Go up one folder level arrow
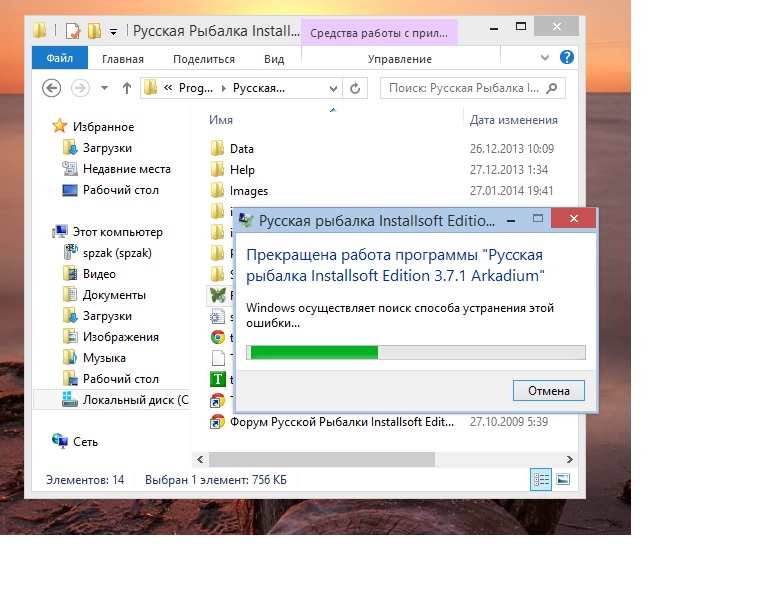768x614 pixels. [x=127, y=88]
